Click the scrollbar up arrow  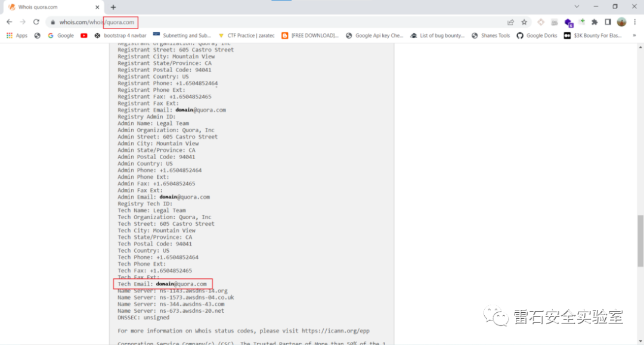coord(640,47)
